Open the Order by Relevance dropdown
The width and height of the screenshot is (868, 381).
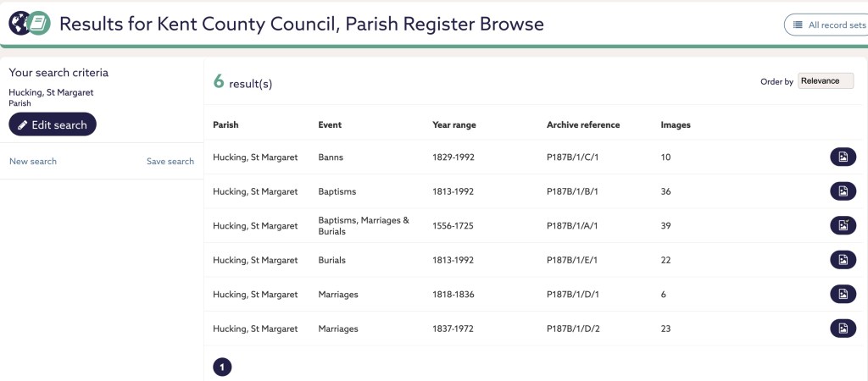click(826, 81)
